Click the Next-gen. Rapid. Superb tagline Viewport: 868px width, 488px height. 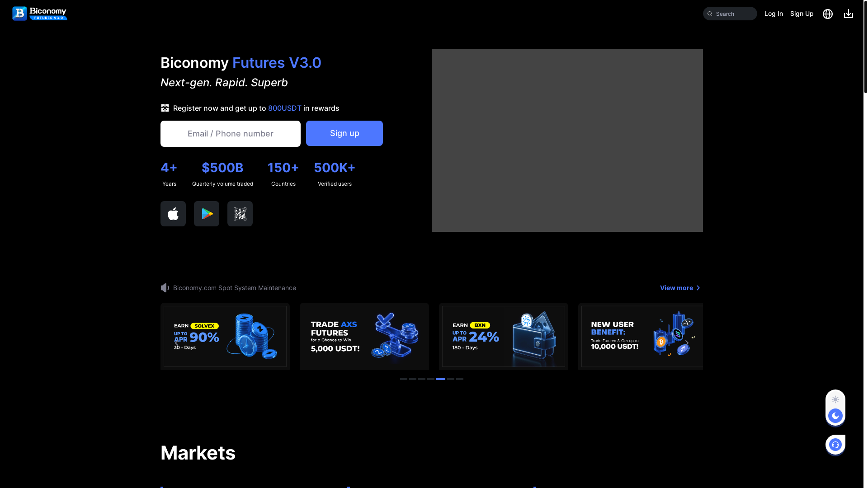tap(224, 83)
